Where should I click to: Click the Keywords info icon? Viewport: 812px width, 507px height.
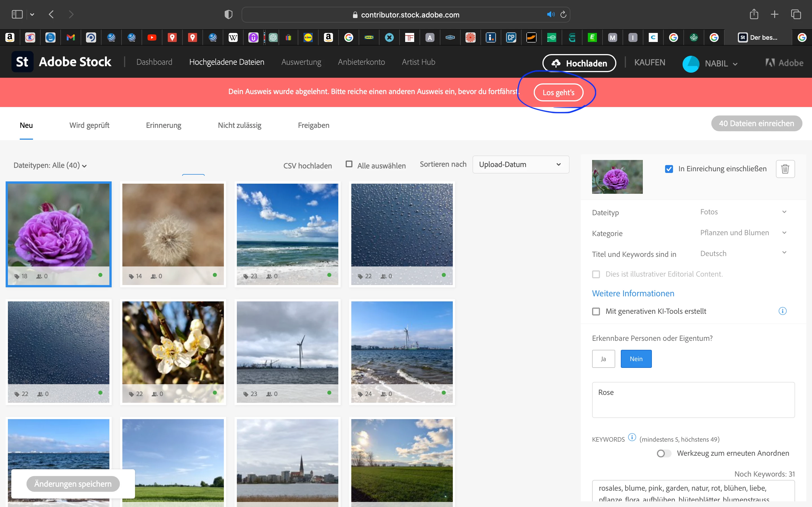pyautogui.click(x=632, y=437)
